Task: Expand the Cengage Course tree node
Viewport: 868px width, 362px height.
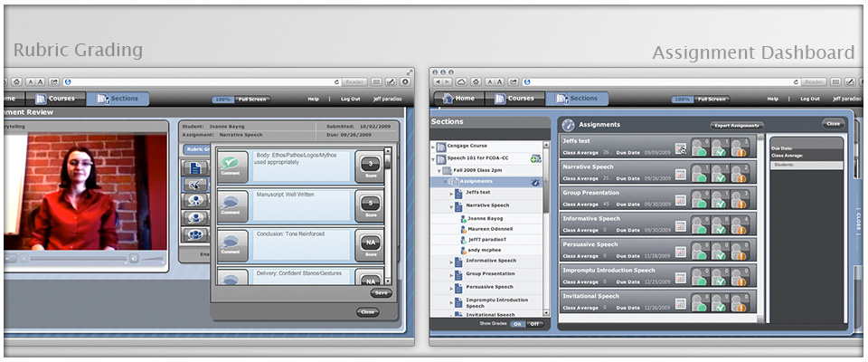Action: pyautogui.click(x=433, y=147)
